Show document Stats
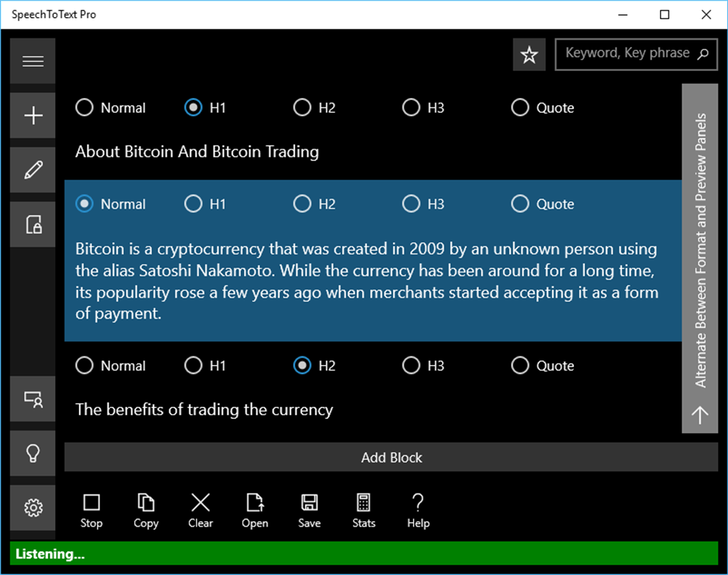Viewport: 728px width, 575px height. point(363,510)
